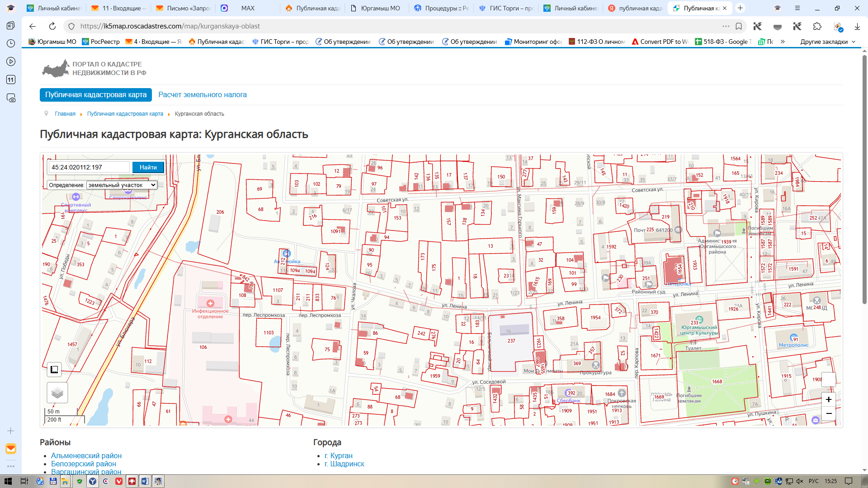The width and height of the screenshot is (868, 488).
Task: Click the cadastral number input field
Action: tap(90, 167)
